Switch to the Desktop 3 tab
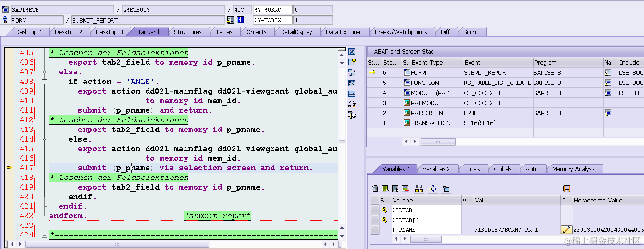The width and height of the screenshot is (644, 249). point(109,32)
